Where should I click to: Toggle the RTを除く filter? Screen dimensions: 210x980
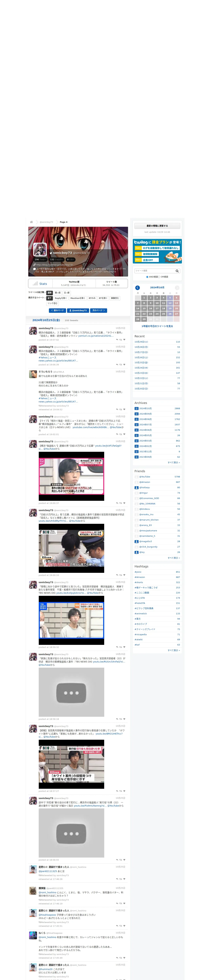(103, 298)
